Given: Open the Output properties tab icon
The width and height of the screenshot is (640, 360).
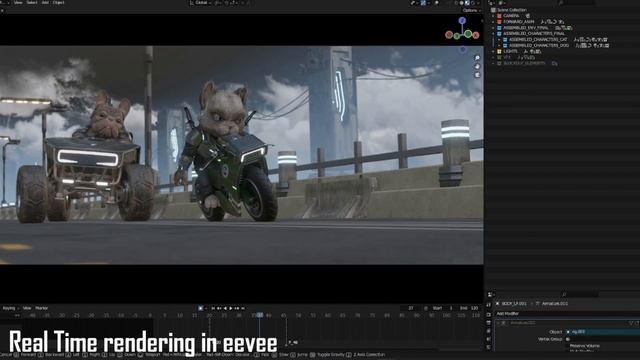Looking at the screenshot, I should [489, 323].
